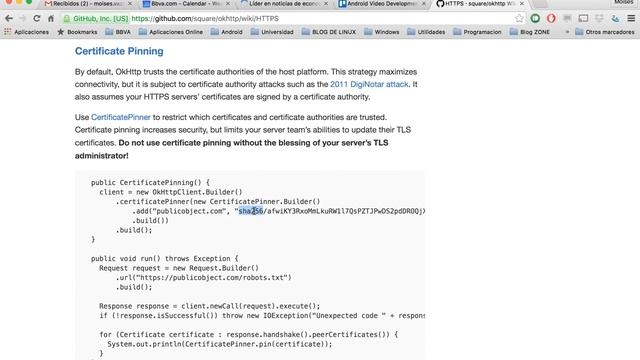Show hidden bookmarks with overflow chevron
This screenshot has width=640, height=360.
click(x=567, y=32)
